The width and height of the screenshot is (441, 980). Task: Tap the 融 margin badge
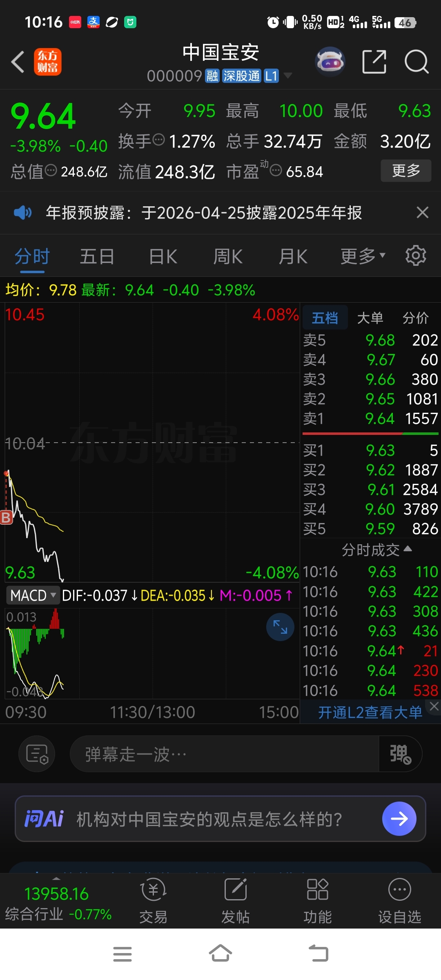212,76
